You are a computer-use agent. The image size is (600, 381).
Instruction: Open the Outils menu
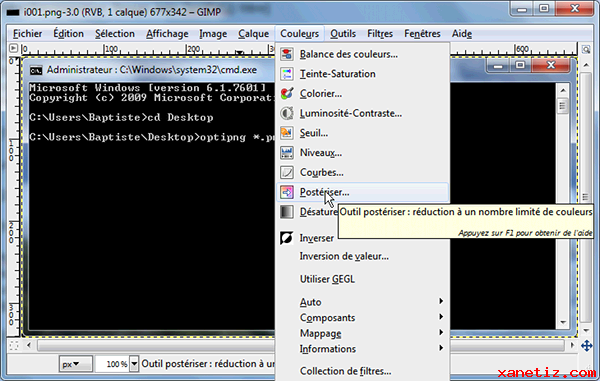pyautogui.click(x=343, y=34)
